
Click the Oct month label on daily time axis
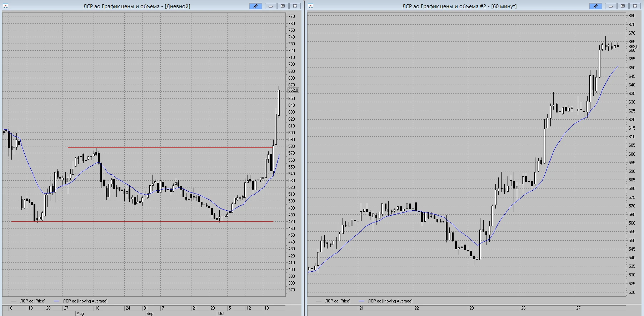pos(221,314)
